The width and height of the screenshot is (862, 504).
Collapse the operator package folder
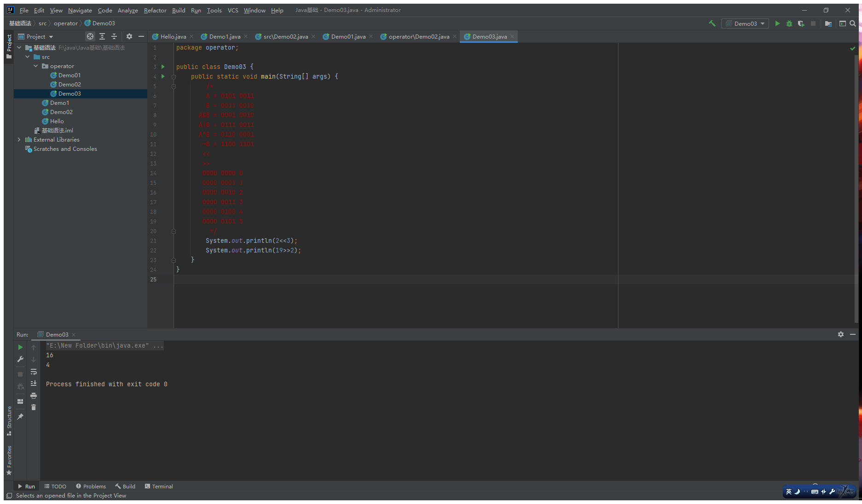pos(36,66)
